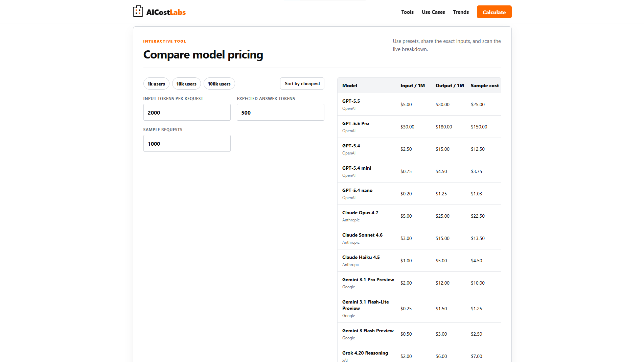Click Gemini 3.1 Pro output price $12.00
The height and width of the screenshot is (362, 644).
click(x=442, y=283)
